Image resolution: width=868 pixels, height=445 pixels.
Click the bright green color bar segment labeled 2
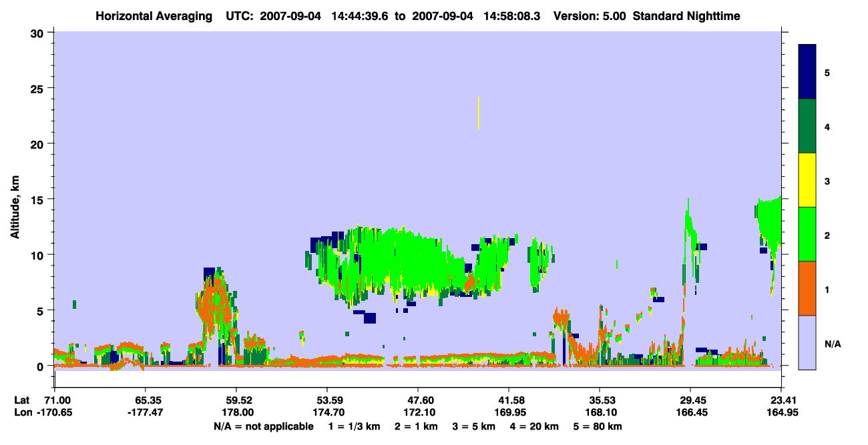[807, 234]
